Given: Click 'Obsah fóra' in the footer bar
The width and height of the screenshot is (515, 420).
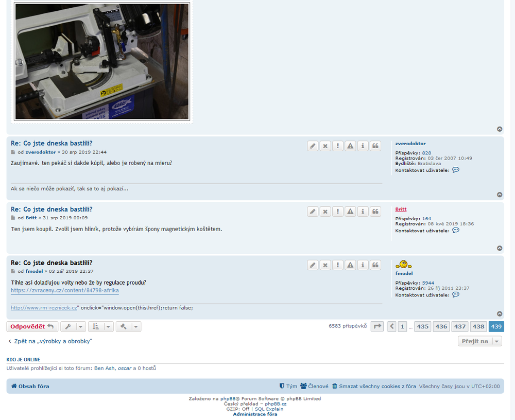Looking at the screenshot, I should pos(30,386).
